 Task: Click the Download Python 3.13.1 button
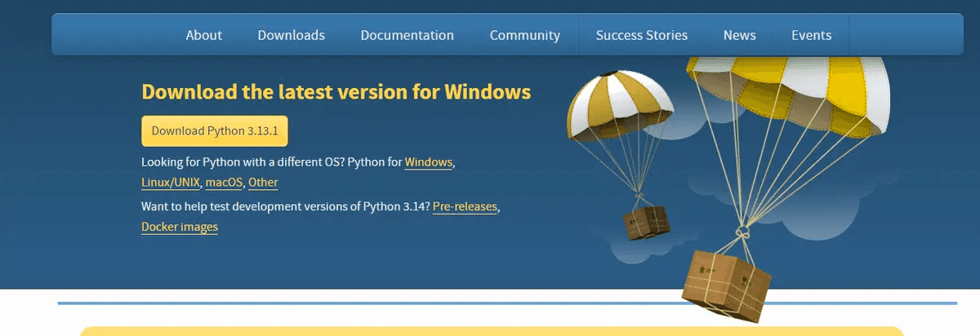[x=214, y=130]
